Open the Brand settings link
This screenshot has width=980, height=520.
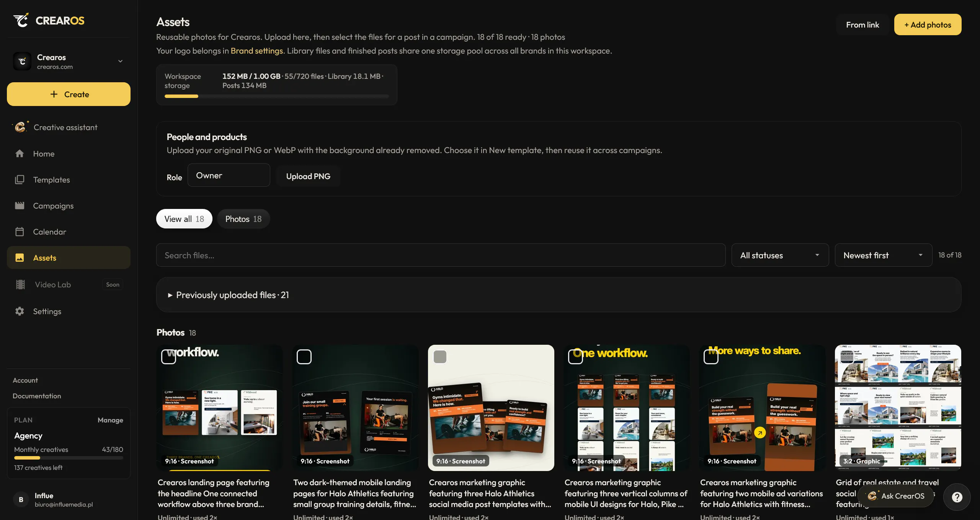point(257,51)
